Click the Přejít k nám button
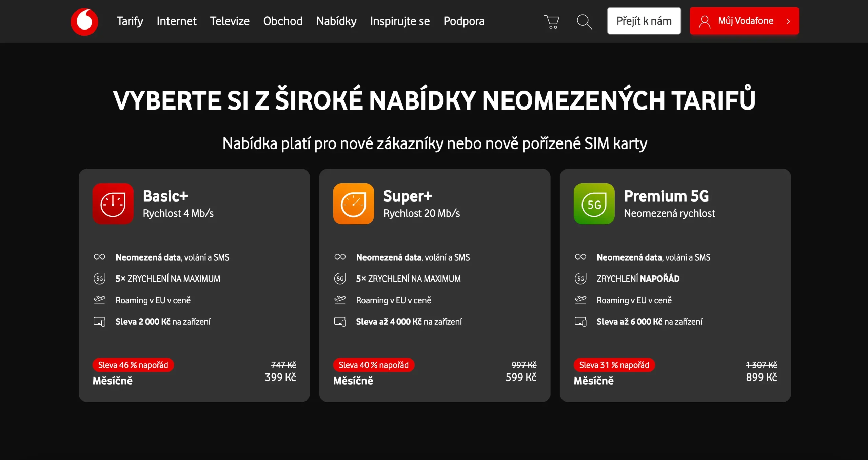Viewport: 868px width, 460px height. (x=644, y=21)
